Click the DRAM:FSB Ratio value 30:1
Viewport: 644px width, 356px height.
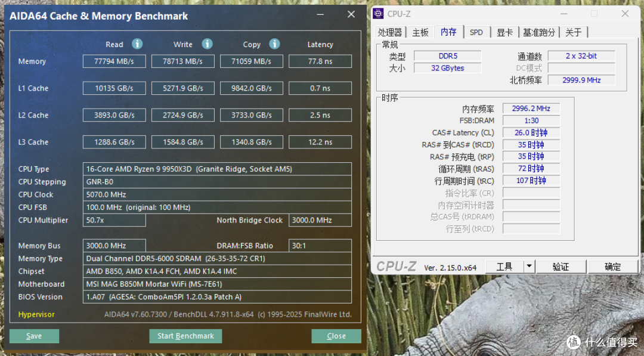point(320,246)
